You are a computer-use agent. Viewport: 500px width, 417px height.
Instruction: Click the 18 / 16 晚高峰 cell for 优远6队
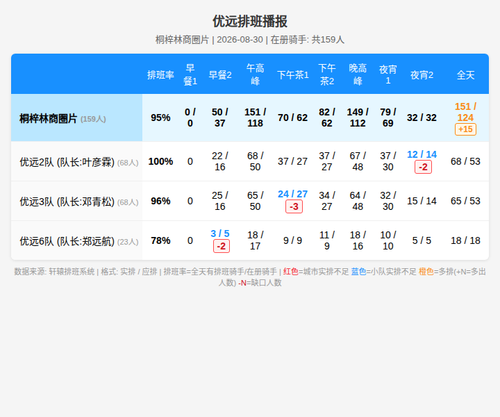coord(358,241)
